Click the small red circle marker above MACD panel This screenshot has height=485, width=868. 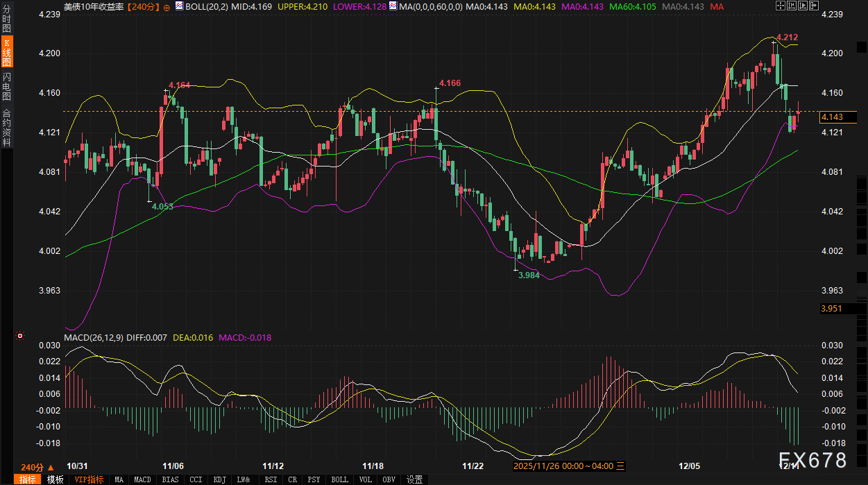20,336
